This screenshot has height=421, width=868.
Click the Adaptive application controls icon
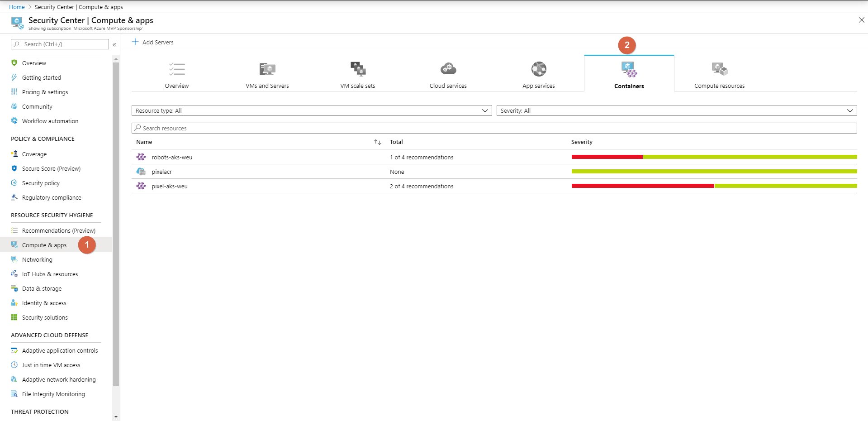coord(14,350)
